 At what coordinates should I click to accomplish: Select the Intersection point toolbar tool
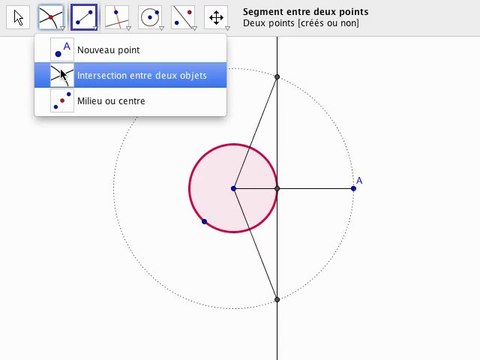(x=51, y=17)
